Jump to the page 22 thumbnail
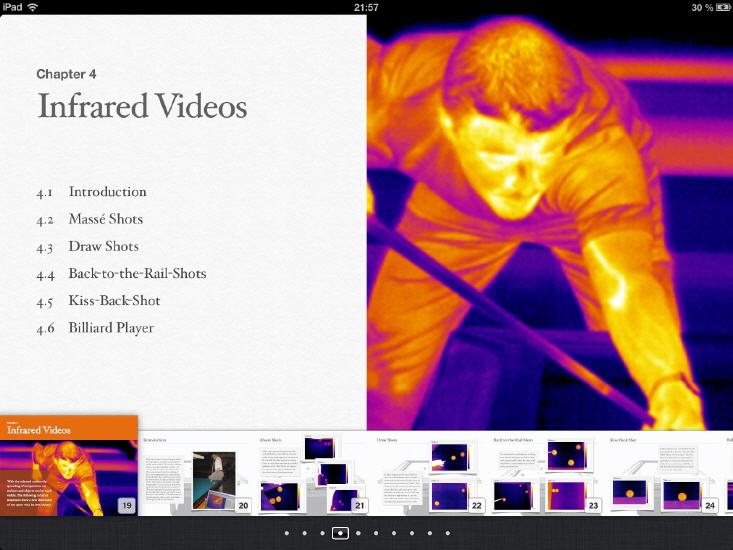Screen dimensions: 733x550 pos(429,474)
